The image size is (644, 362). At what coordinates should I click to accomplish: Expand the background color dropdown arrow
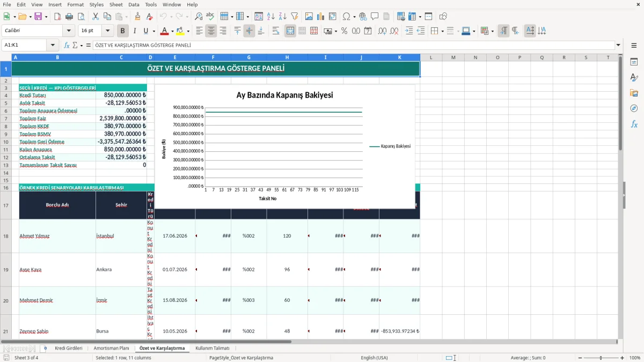tap(188, 31)
